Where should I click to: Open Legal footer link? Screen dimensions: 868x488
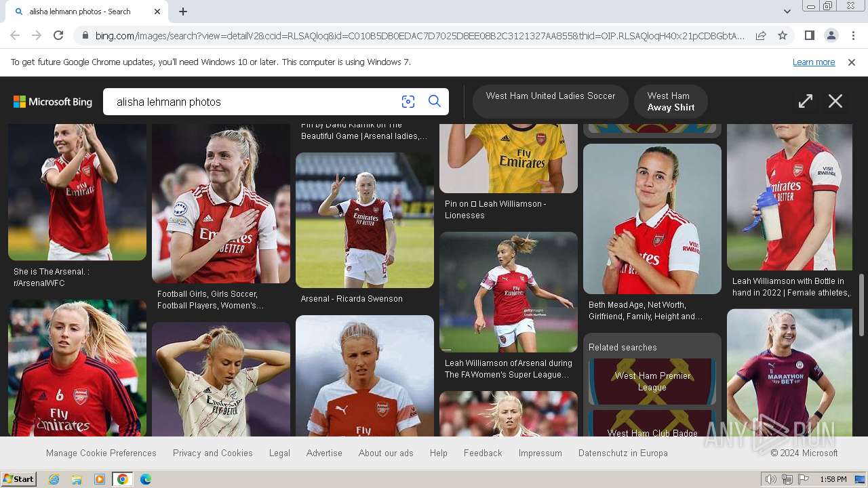click(x=279, y=453)
